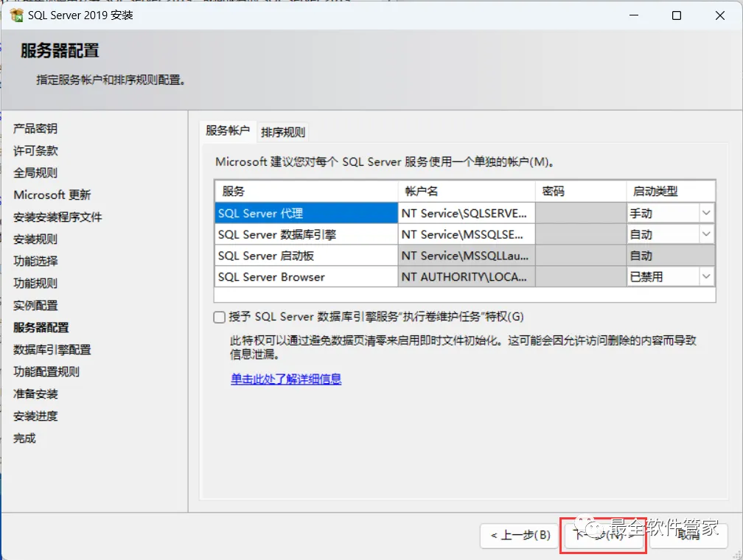Go back with the 上一步(B) button
The height and width of the screenshot is (560, 743).
coord(520,536)
